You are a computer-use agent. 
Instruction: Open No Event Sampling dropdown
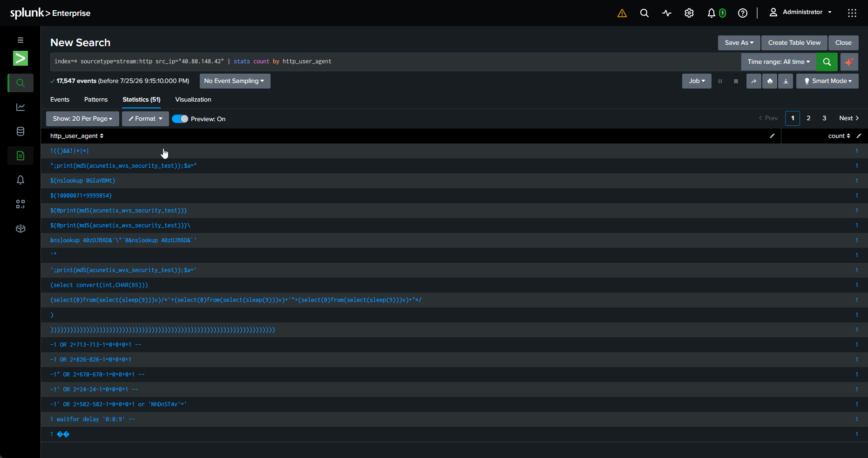coord(235,81)
